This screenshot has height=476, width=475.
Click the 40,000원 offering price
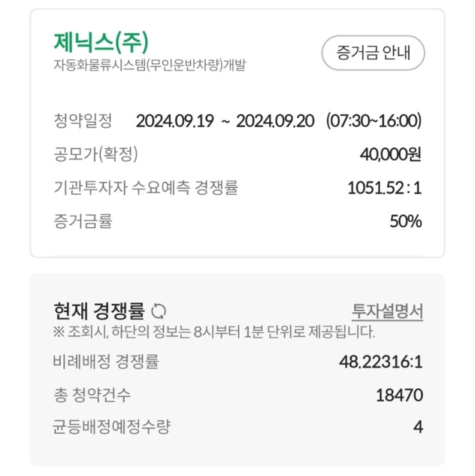click(391, 154)
